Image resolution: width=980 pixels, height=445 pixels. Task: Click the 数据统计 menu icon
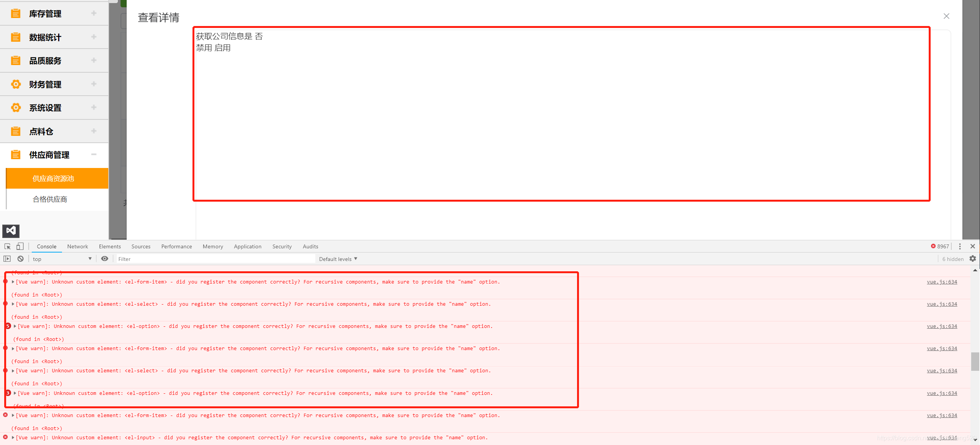click(x=16, y=37)
